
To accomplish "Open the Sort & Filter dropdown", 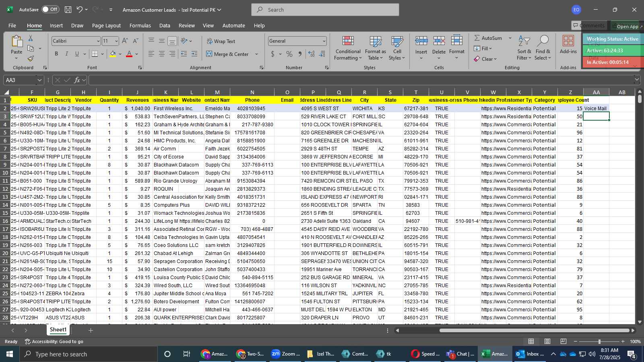I will (x=524, y=48).
